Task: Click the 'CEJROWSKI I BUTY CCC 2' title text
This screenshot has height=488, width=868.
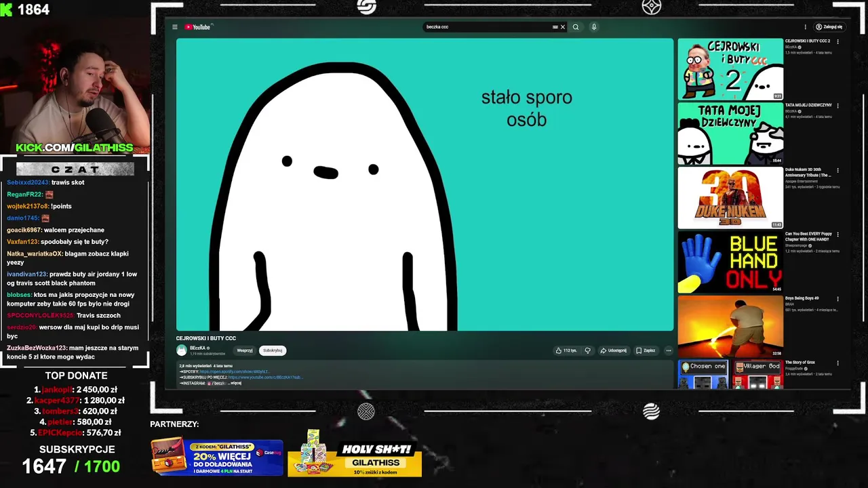Action: [x=807, y=41]
